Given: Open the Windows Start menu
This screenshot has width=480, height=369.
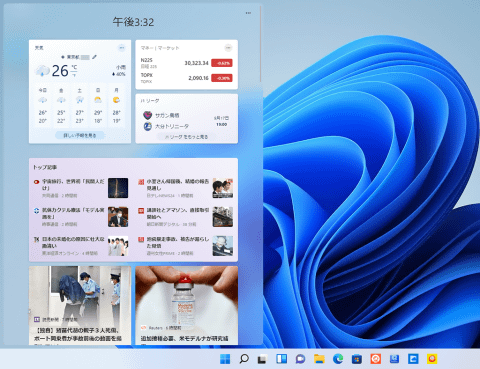Looking at the screenshot, I should click(x=225, y=359).
